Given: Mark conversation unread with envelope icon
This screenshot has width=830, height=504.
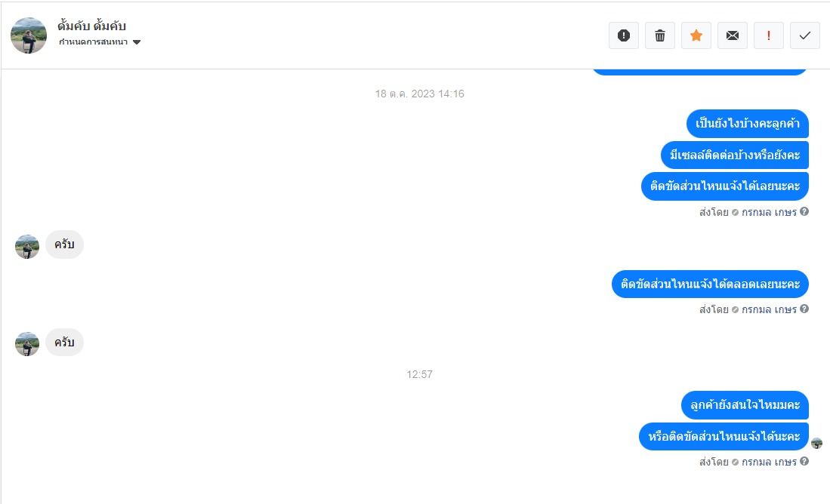Looking at the screenshot, I should coord(732,35).
